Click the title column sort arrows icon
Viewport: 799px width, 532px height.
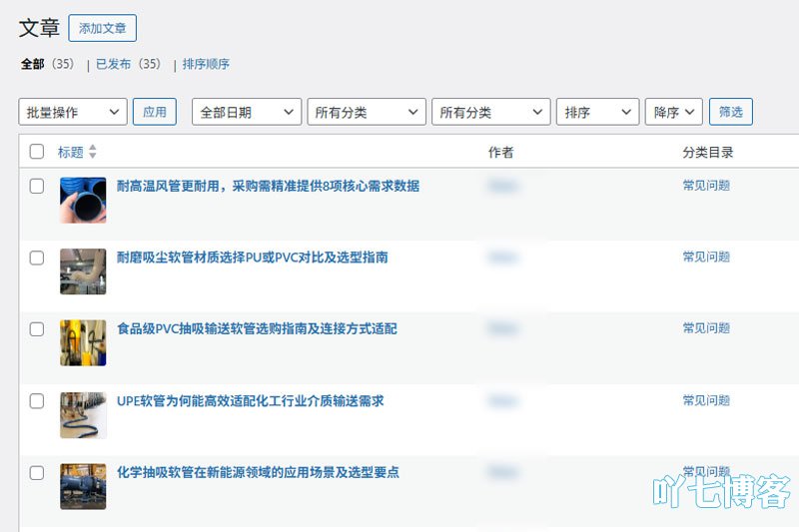93,153
